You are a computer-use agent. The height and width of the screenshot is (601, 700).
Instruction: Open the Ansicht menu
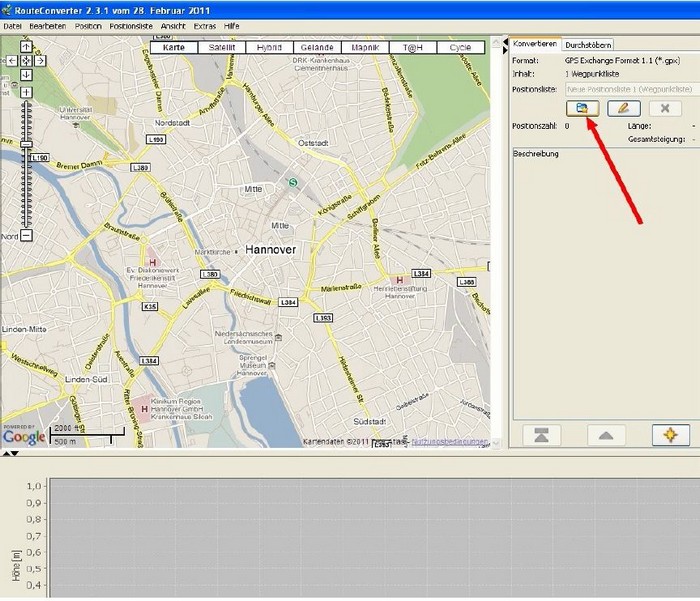pos(173,26)
